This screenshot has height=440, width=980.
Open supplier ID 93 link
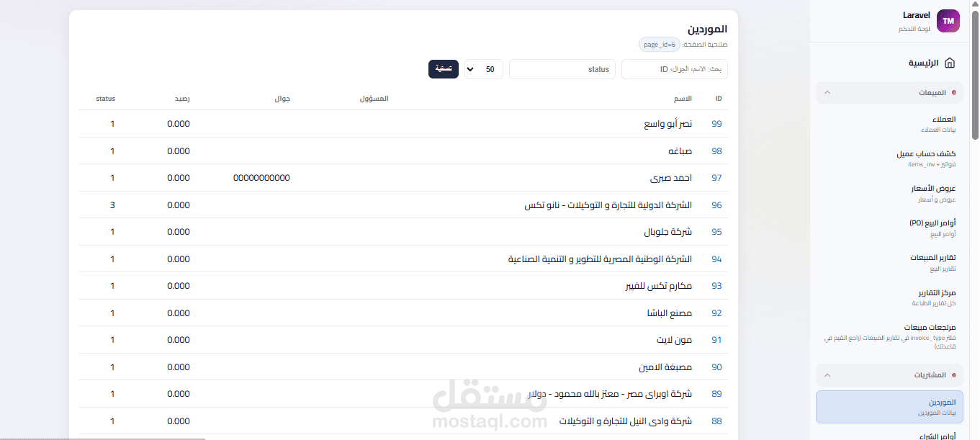[716, 286]
